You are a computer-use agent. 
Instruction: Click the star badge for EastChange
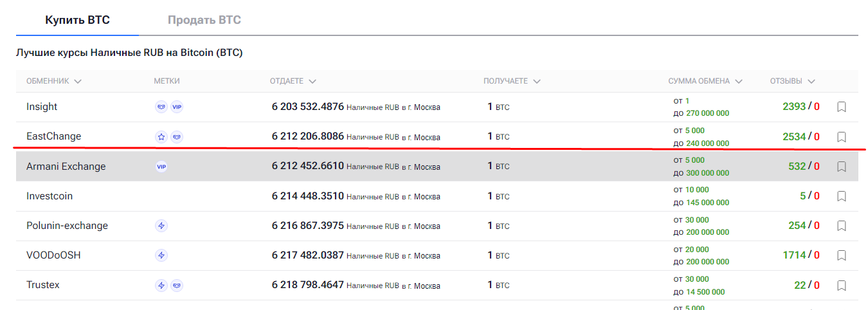coord(161,136)
